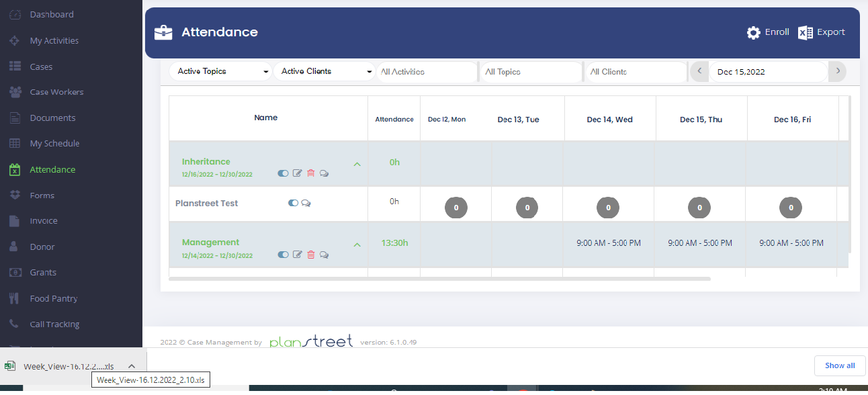Click the Grants money icon
Screen dimensions: 868x395
click(x=15, y=272)
